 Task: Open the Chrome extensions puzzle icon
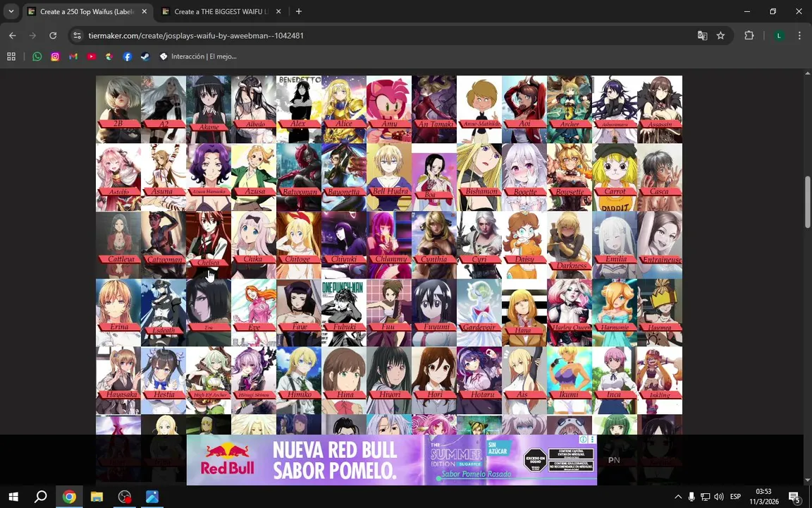(749, 36)
